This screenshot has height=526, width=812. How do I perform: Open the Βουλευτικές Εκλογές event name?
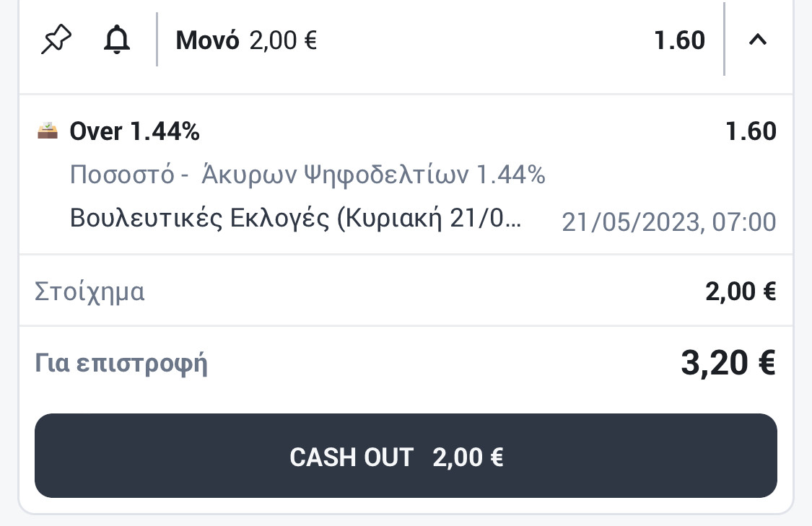[295, 218]
